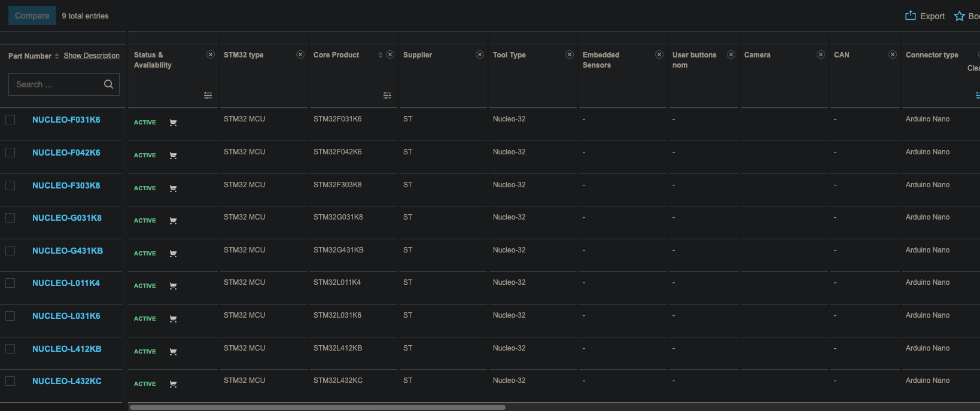
Task: Remove the Camera column
Action: click(x=821, y=54)
